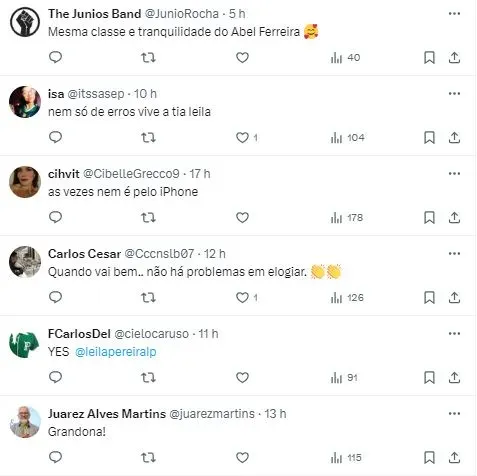477x476 pixels.
Task: View analytics showing 104 views
Action: [347, 138]
